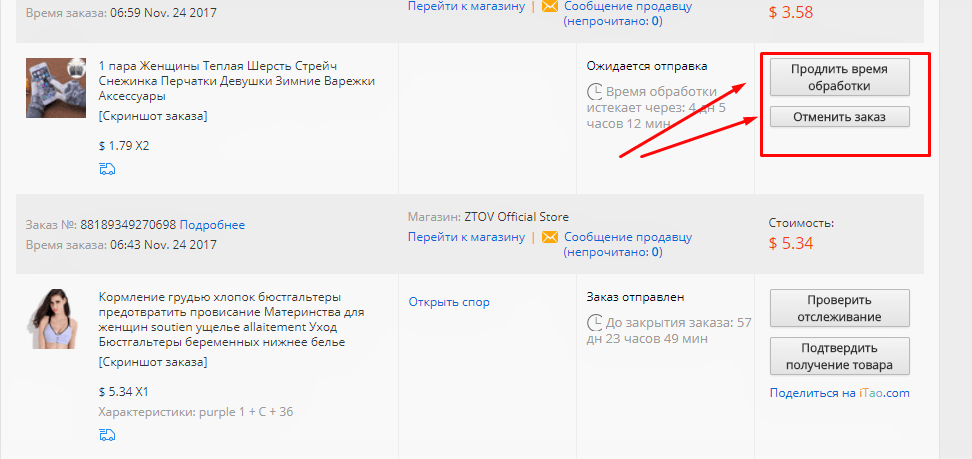Click Скриншот заказа under gloves item
Viewport: 972px width, 459px height.
153,116
